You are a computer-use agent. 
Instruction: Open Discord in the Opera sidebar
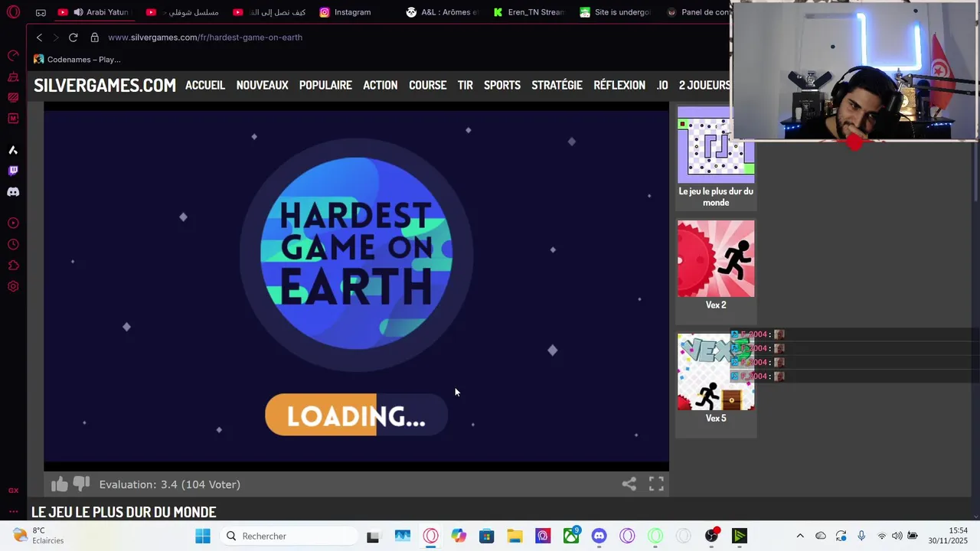(13, 192)
